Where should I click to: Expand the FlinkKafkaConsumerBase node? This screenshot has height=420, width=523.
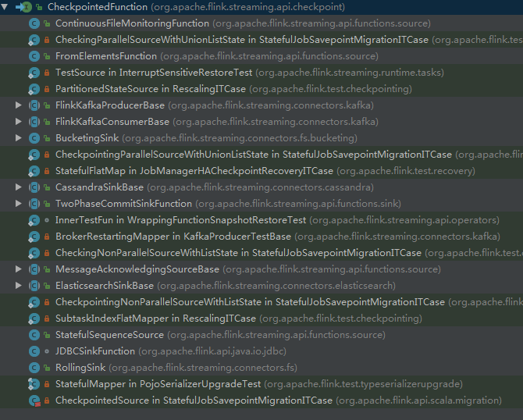(x=19, y=122)
